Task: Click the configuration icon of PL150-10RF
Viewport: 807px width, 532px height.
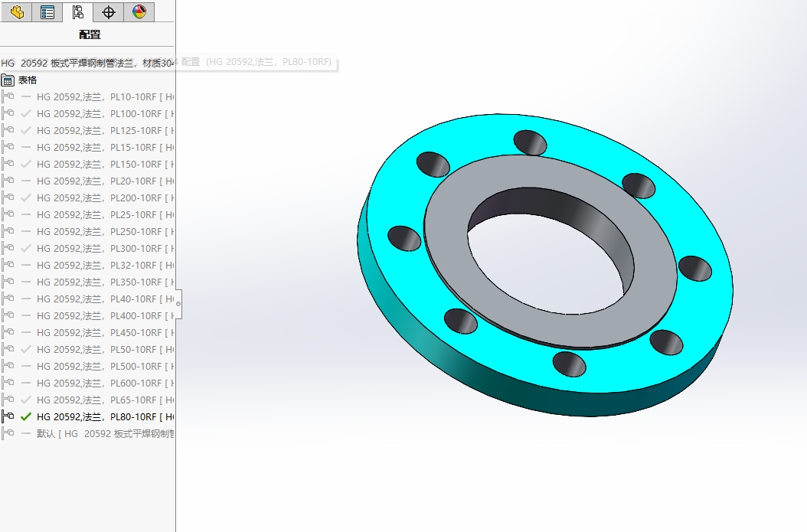Action: coord(8,164)
